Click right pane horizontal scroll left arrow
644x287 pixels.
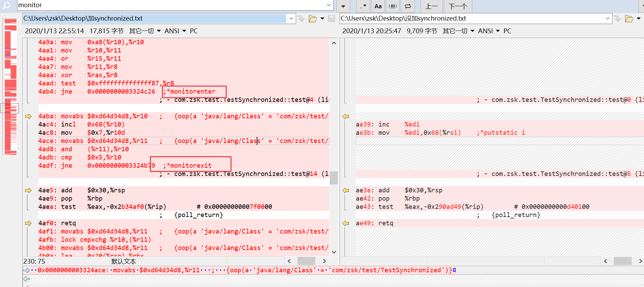pos(606,261)
